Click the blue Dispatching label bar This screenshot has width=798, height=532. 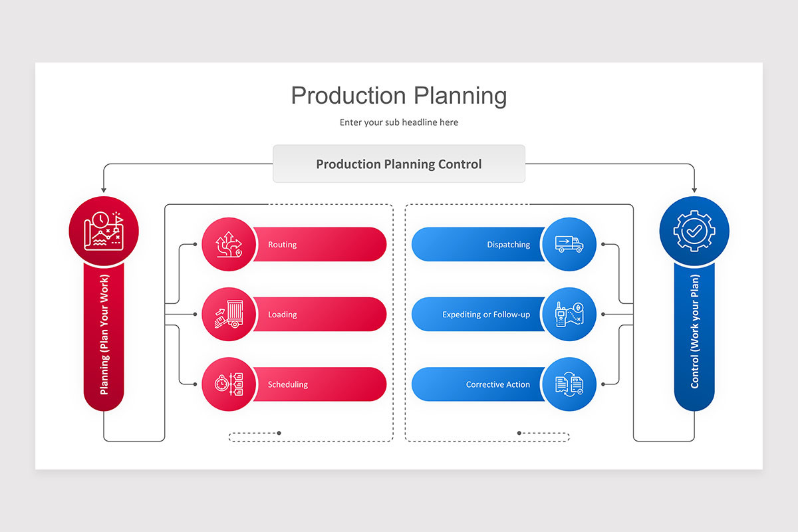[479, 245]
